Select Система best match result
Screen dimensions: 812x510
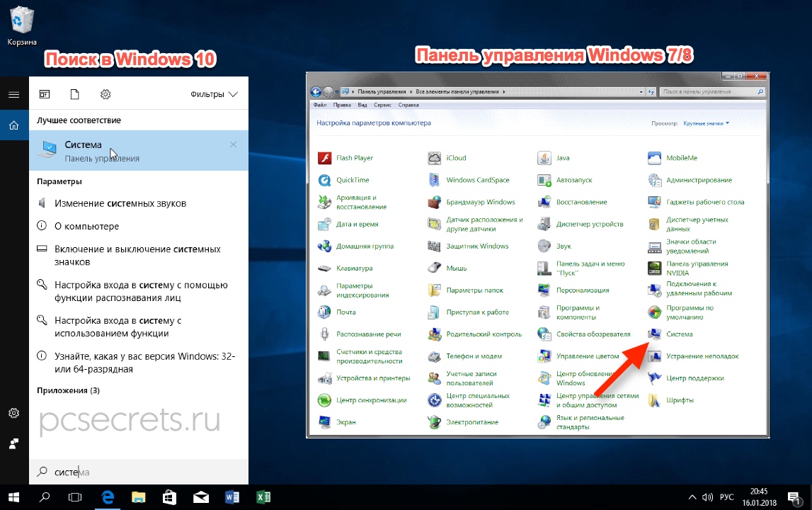tap(138, 150)
